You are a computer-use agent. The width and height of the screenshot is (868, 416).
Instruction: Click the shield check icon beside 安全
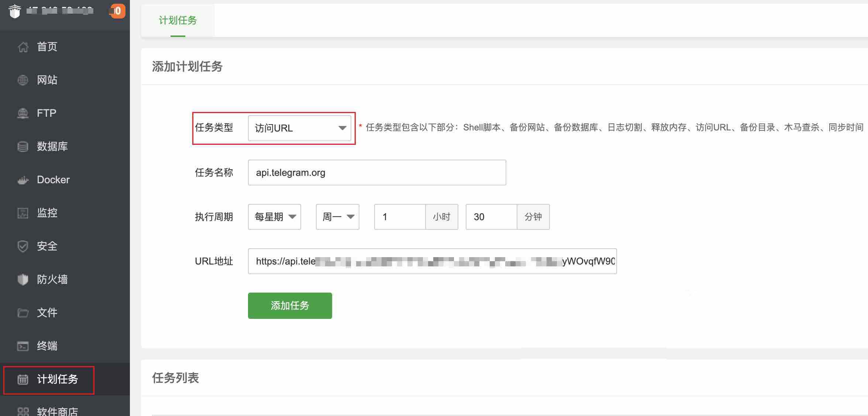(x=23, y=246)
